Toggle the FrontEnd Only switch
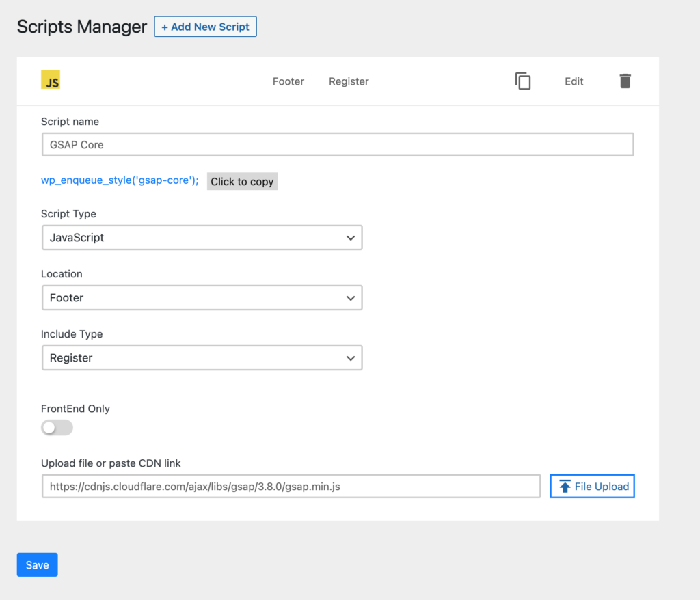Viewport: 700px width, 600px height. [57, 427]
